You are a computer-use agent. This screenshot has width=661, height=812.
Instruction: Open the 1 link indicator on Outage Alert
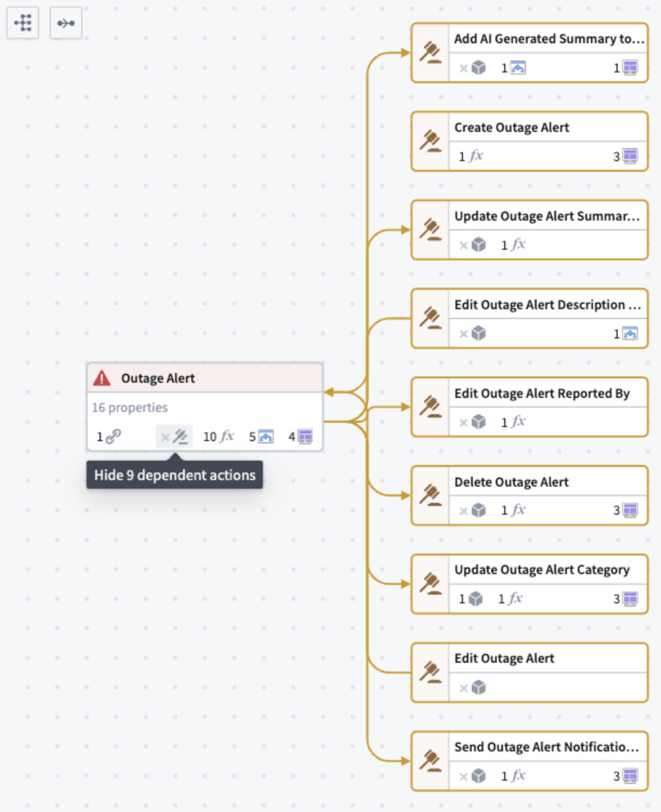(x=109, y=436)
